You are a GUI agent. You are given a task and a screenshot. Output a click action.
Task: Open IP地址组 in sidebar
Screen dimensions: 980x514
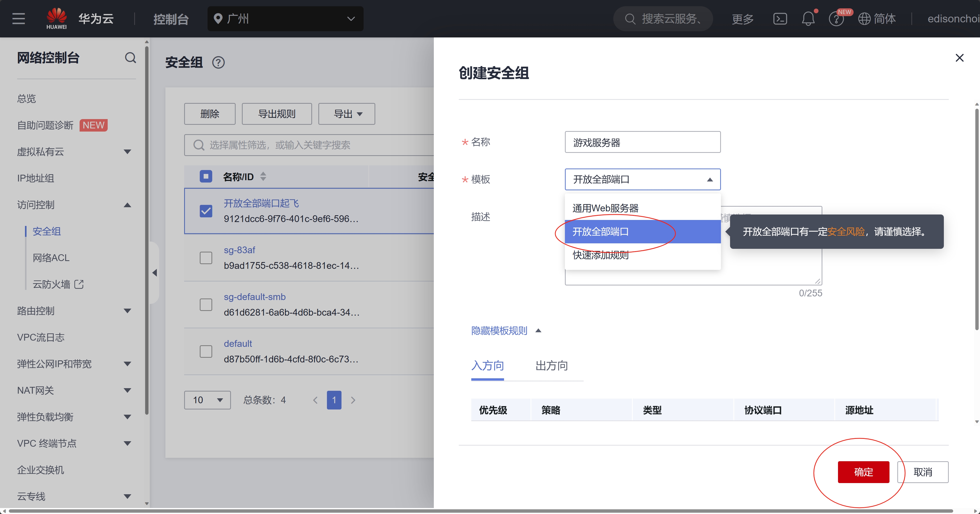point(36,178)
